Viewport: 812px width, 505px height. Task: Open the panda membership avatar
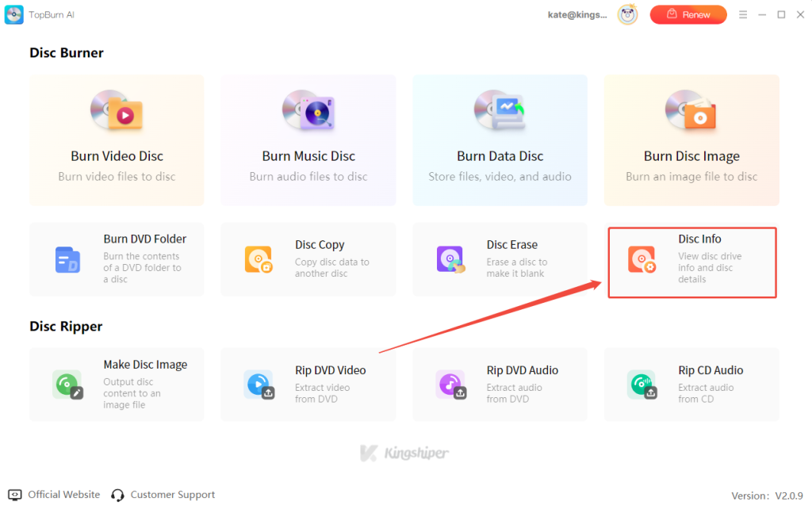point(627,14)
